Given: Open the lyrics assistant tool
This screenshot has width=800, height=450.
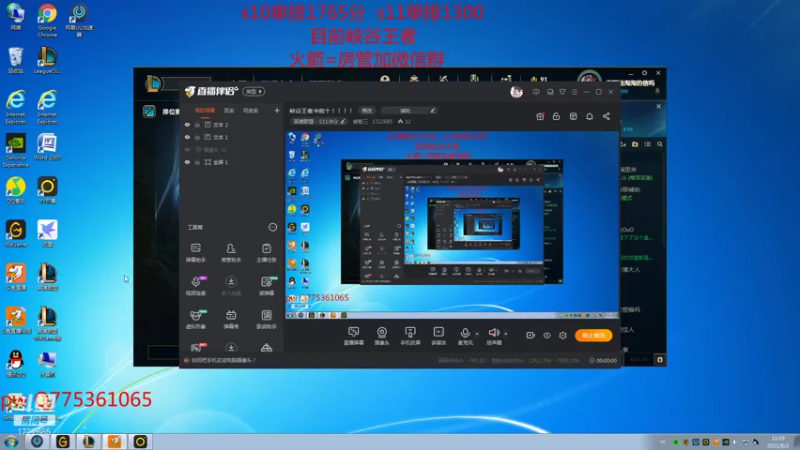Looking at the screenshot, I should click(x=266, y=319).
